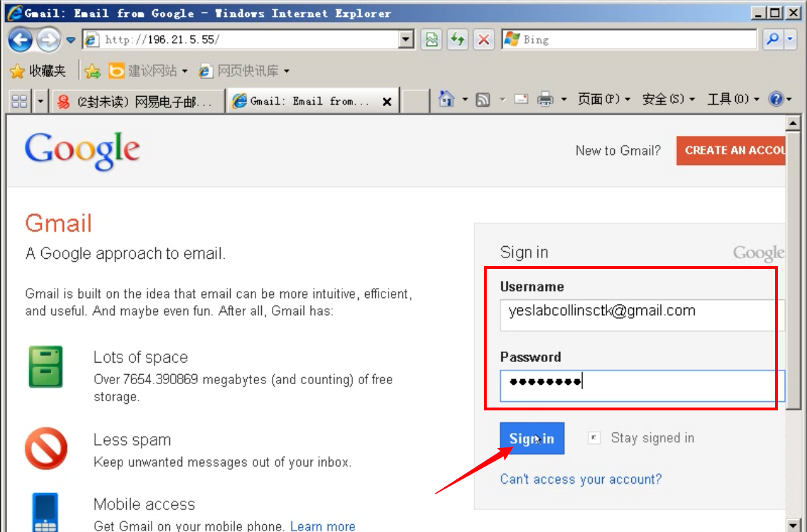Expand the RSS feeds dropdown arrow
This screenshot has width=807, height=532.
click(x=502, y=100)
